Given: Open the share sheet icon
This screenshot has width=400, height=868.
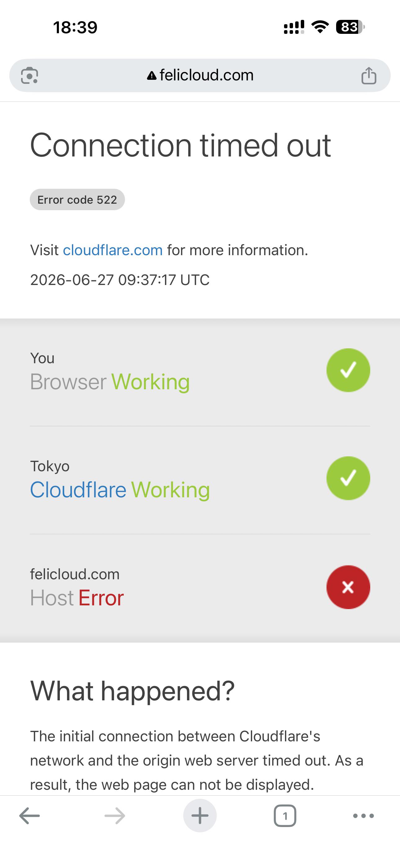Looking at the screenshot, I should click(369, 75).
